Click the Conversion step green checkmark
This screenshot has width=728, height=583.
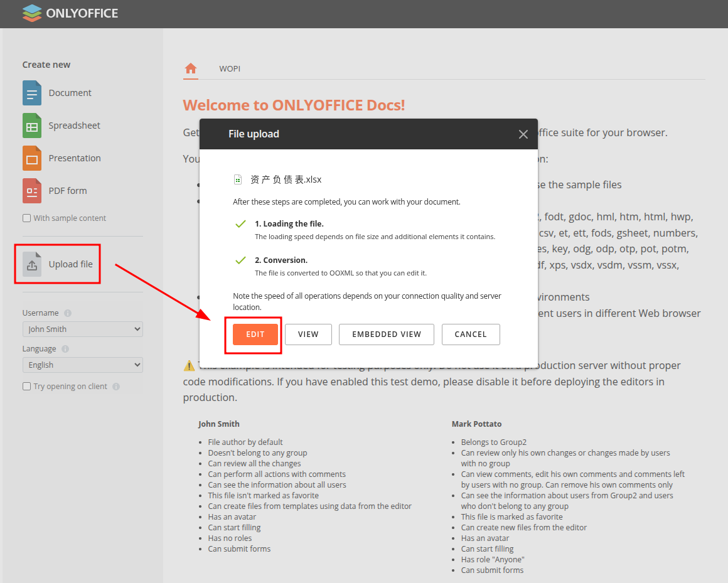click(x=240, y=260)
